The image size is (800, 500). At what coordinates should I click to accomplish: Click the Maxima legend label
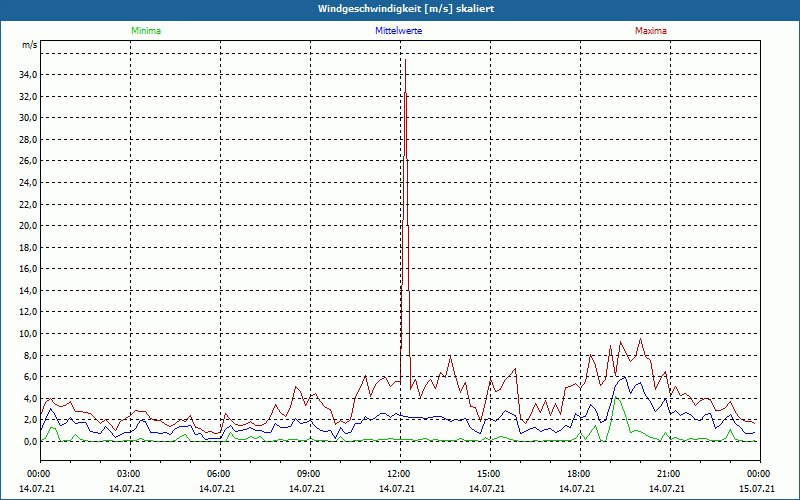(x=651, y=31)
